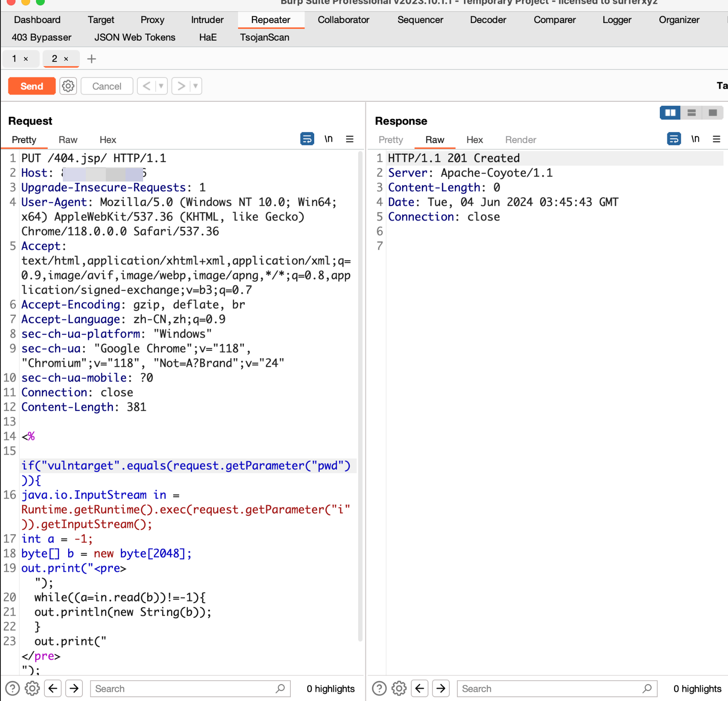Click the Cancel button
Image resolution: width=728 pixels, height=701 pixels.
point(107,86)
